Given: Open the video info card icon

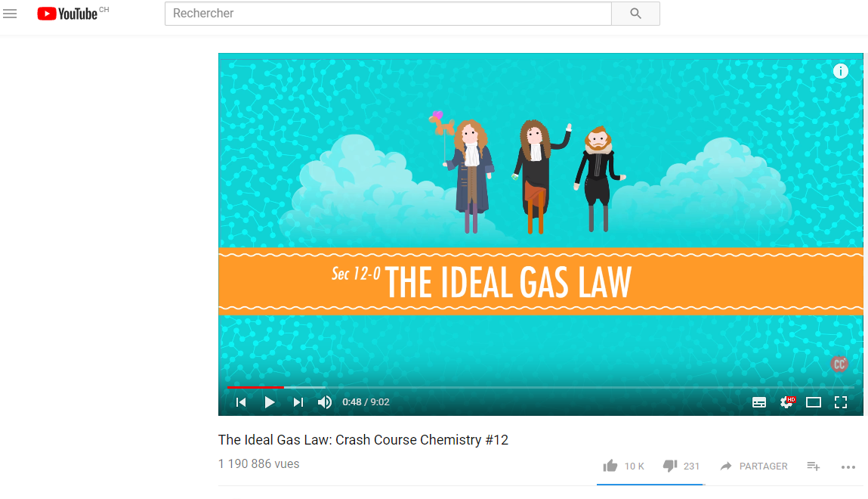Looking at the screenshot, I should point(840,71).
